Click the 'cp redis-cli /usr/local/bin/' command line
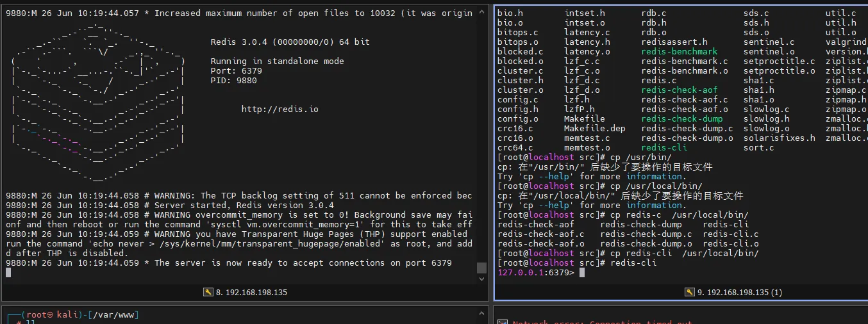Viewport: 868px width, 324px height. (628, 254)
